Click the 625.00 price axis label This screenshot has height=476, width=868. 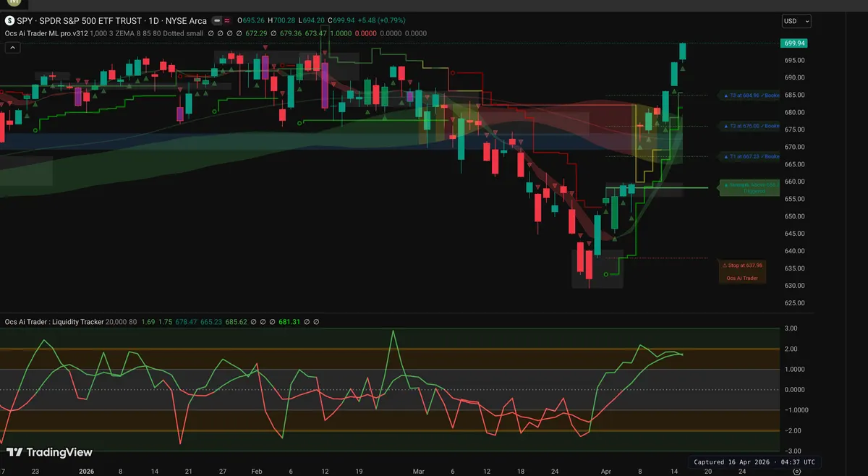pyautogui.click(x=794, y=303)
